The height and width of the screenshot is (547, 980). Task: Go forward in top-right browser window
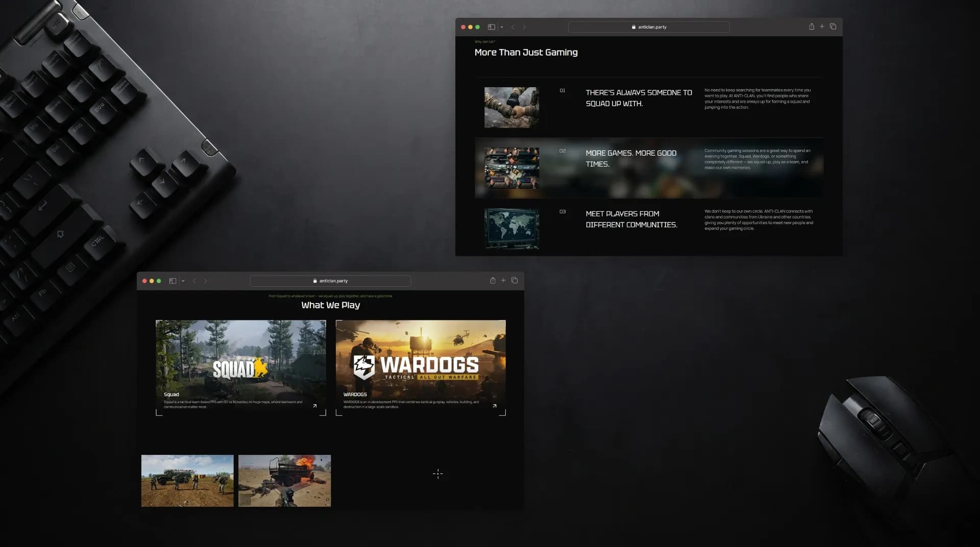[x=524, y=27]
